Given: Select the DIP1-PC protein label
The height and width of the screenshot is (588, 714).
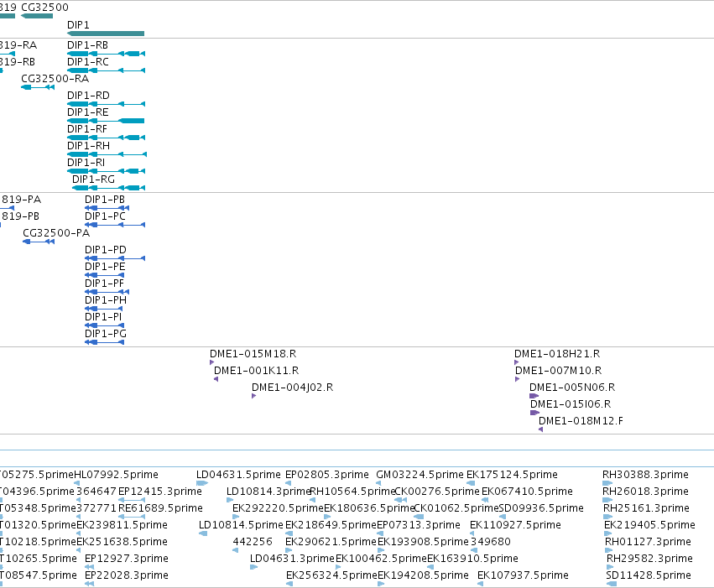Looking at the screenshot, I should (105, 216).
